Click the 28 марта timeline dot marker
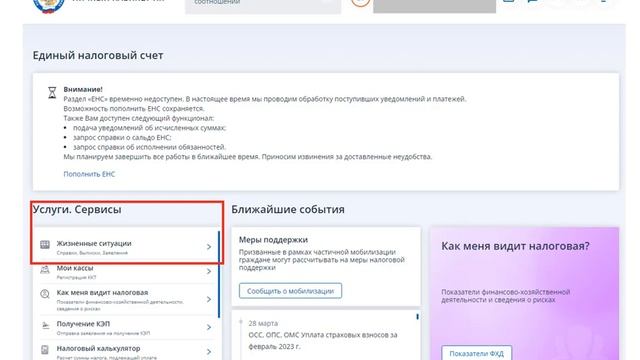The width and height of the screenshot is (640, 360). (x=241, y=322)
